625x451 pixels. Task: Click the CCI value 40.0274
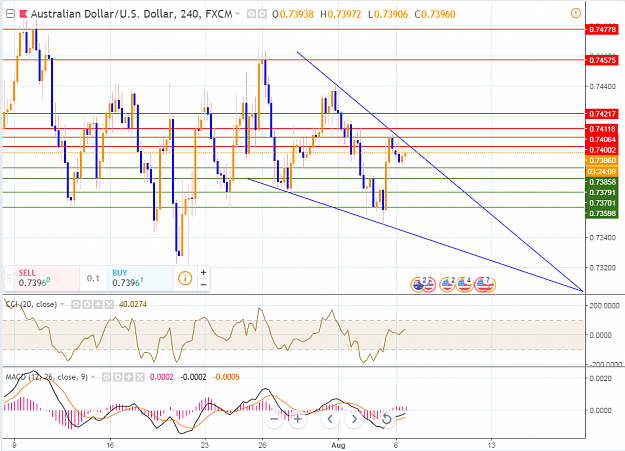point(133,304)
